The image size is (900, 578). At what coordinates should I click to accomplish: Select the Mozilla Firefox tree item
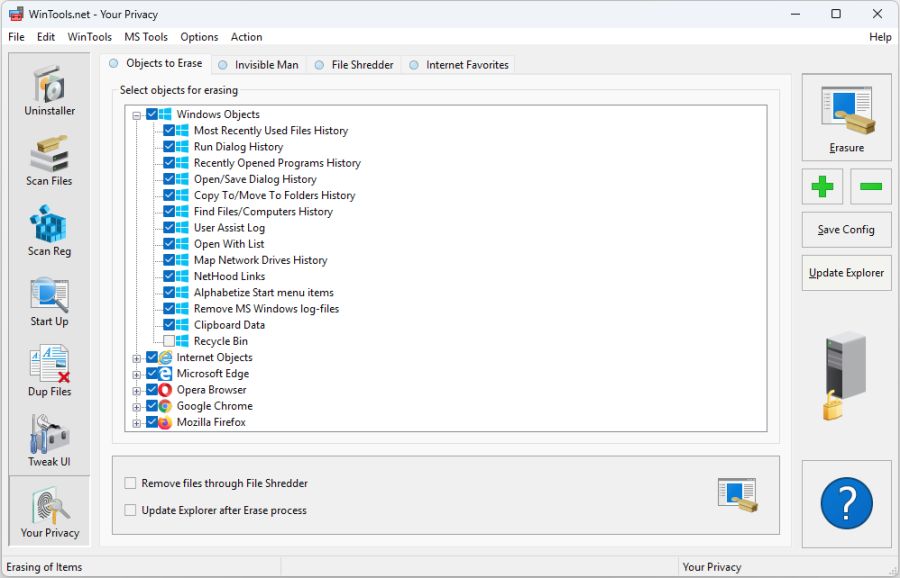tap(212, 421)
